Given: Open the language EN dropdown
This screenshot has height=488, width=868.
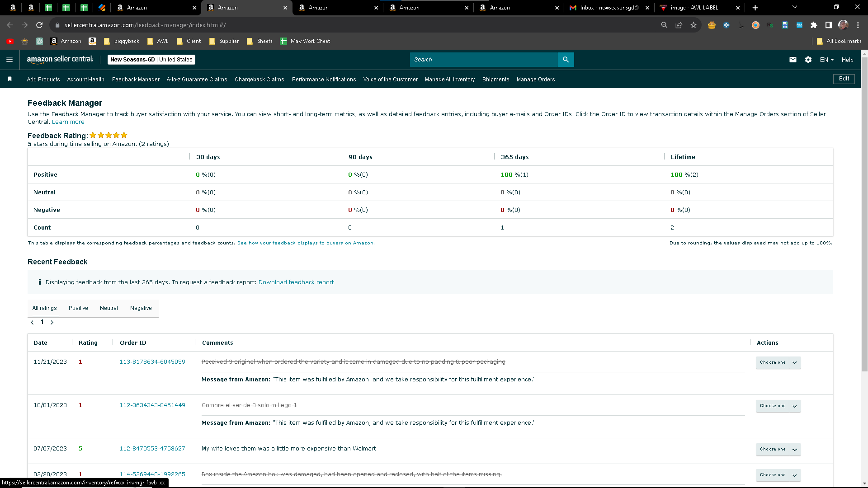Looking at the screenshot, I should 827,60.
